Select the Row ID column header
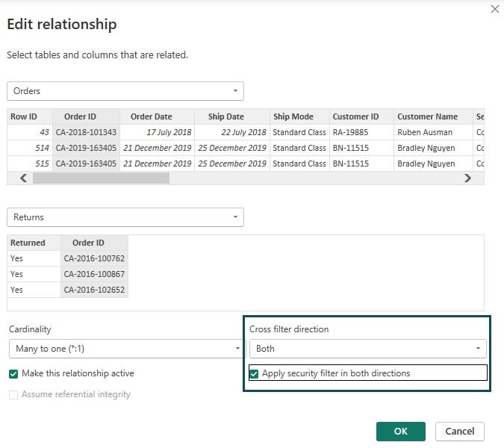Viewport: 504px width, 448px height. 30,116
